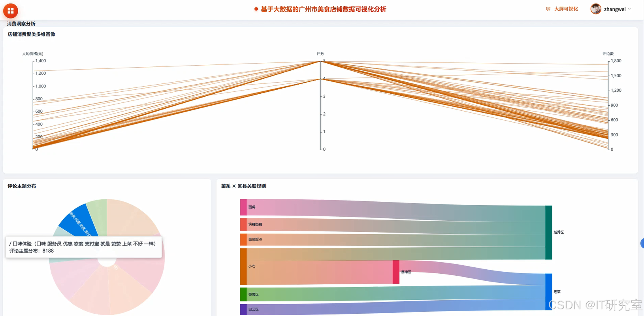Select the green 番禺区 Sankey node
Screen dimensions: 644x316
click(243, 294)
